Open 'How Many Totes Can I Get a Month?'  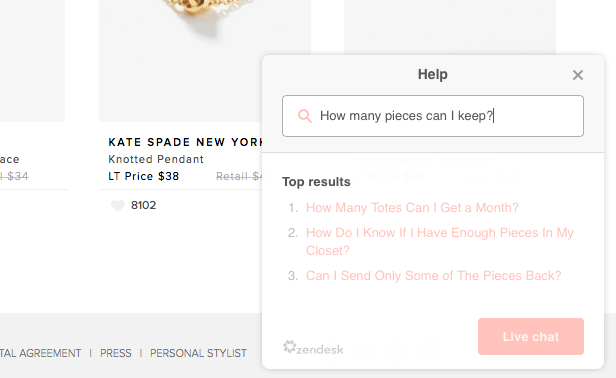412,207
